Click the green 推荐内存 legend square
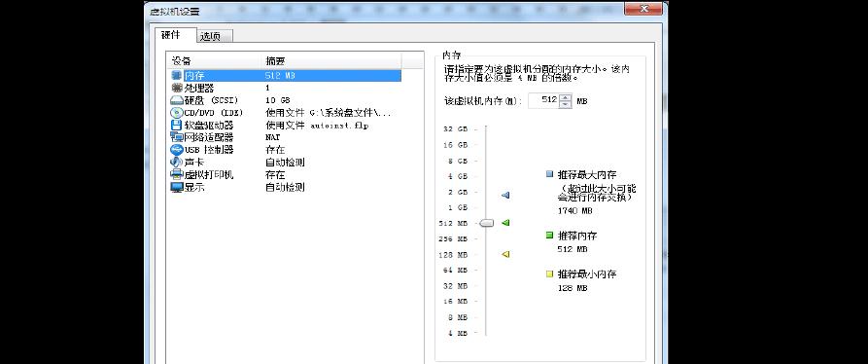This screenshot has height=364, width=868. (549, 236)
